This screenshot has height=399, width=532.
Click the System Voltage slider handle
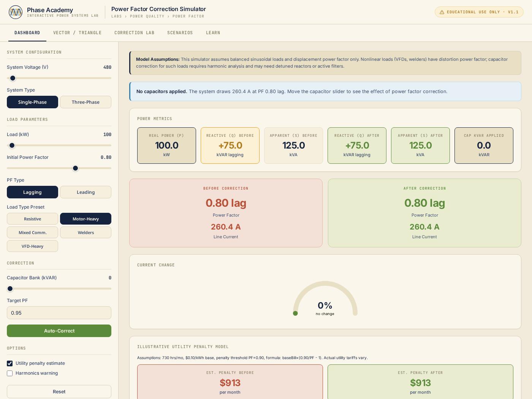[x=13, y=78]
